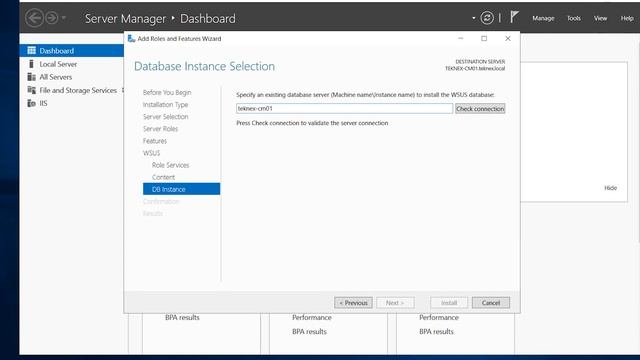
Task: Click the Add Roles wizard title icon
Action: point(131,38)
